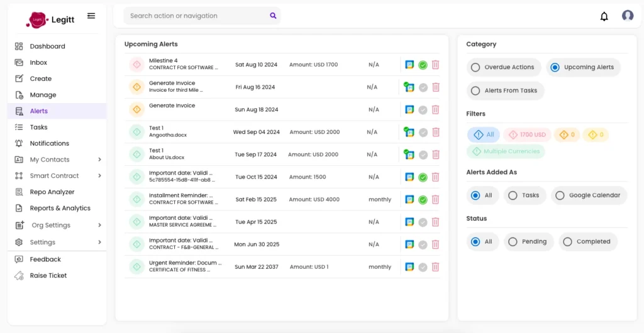Apply the yellow 0 filter chip
The width and height of the screenshot is (644, 333).
pyautogui.click(x=596, y=134)
